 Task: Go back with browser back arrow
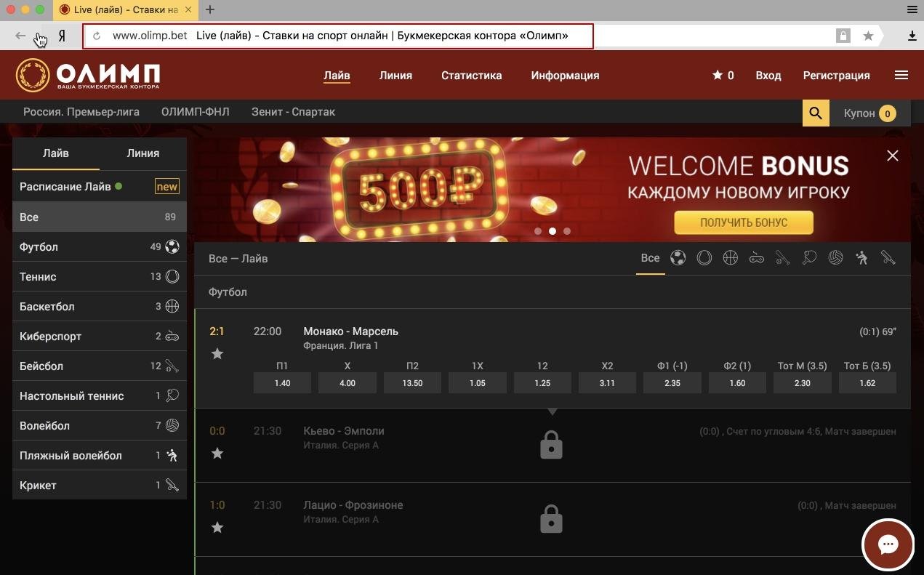point(20,36)
